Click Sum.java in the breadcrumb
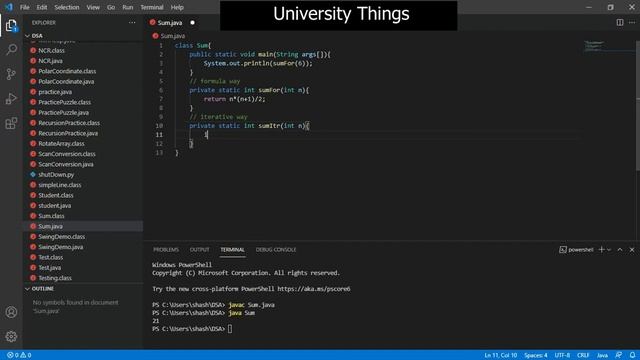Viewport: 640px width, 360px height. tap(173, 36)
